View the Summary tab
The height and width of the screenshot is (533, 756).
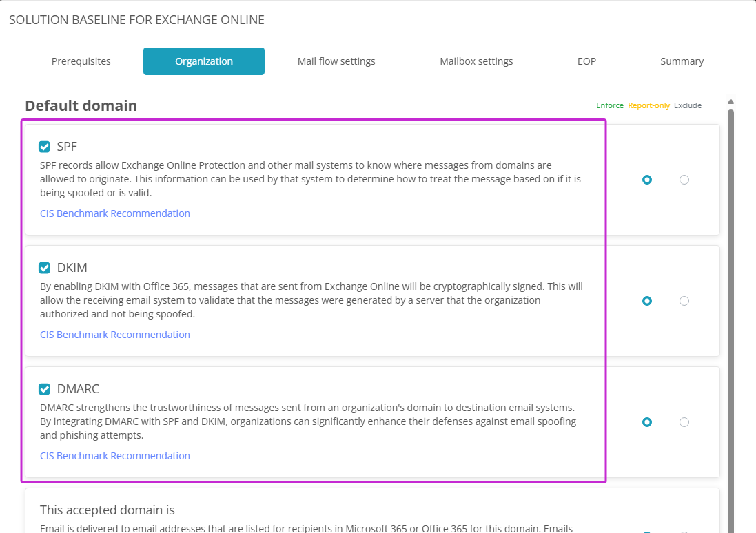[682, 61]
